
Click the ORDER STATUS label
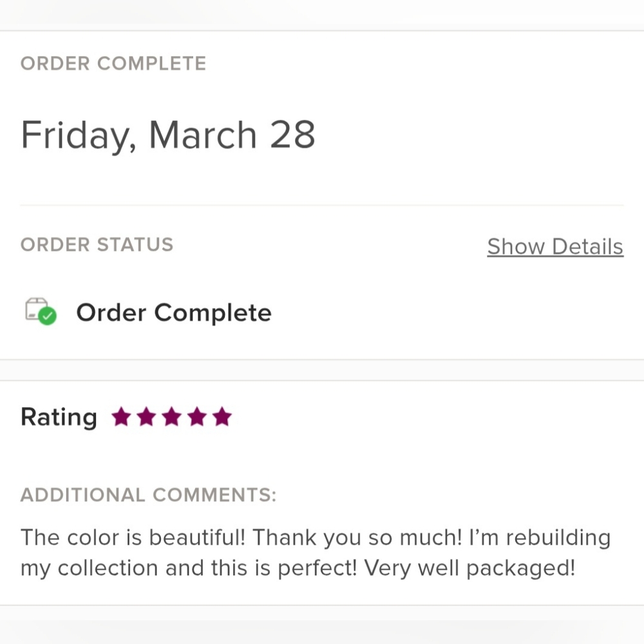coord(97,245)
